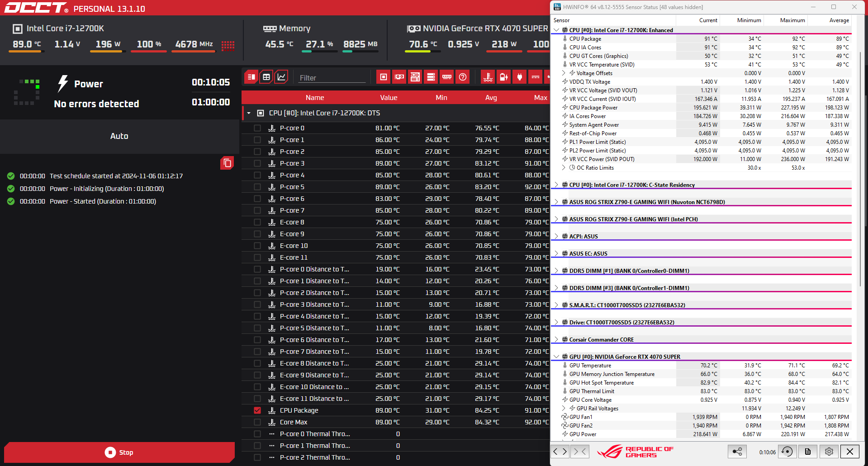
Task: Filter sensors by voltage dashed-line icon
Action: tap(536, 77)
